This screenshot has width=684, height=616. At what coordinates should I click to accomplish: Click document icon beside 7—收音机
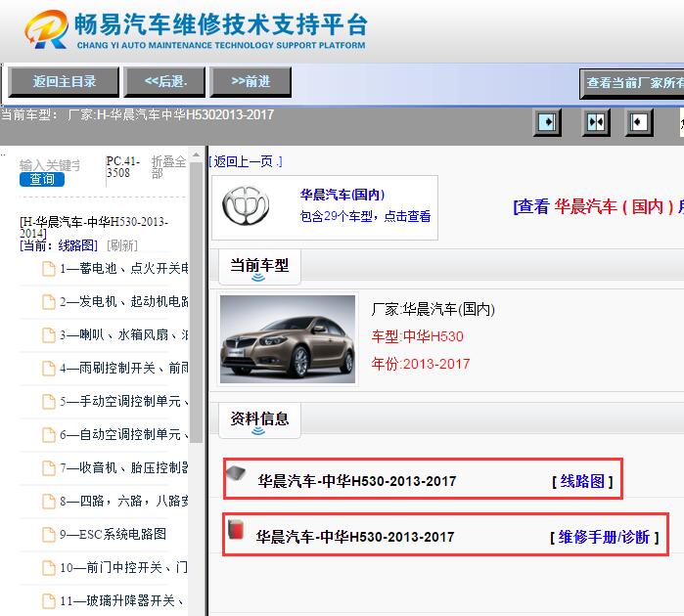point(48,468)
